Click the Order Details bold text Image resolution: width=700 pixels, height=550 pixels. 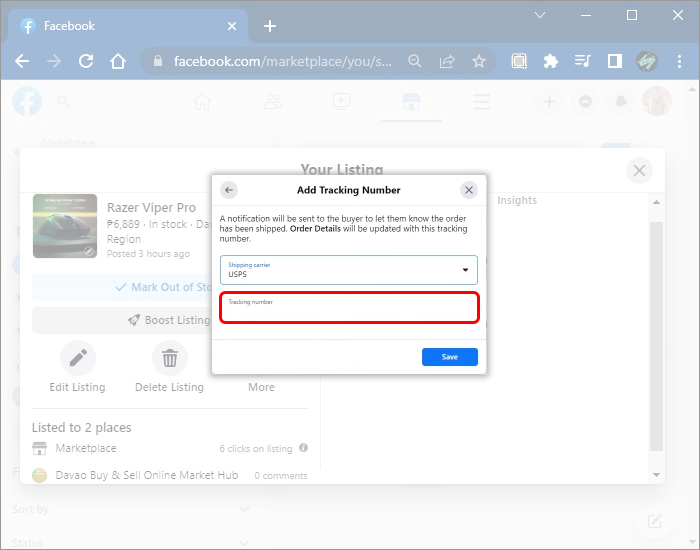click(315, 229)
